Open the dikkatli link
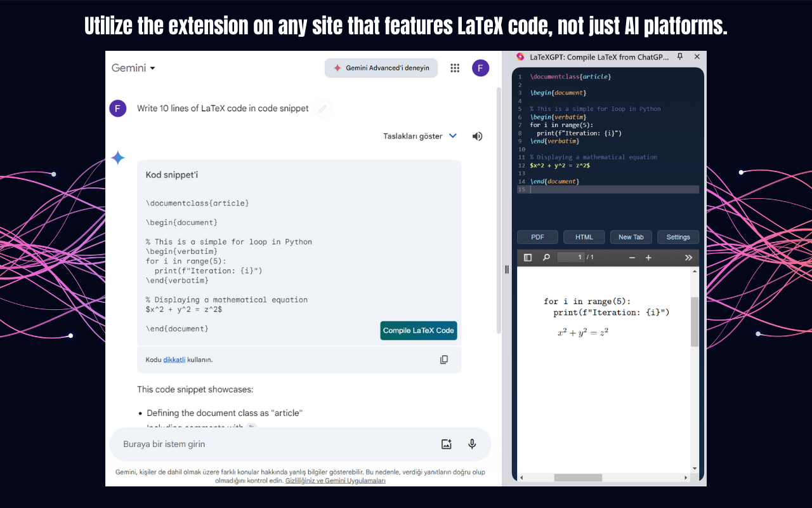Image resolution: width=812 pixels, height=508 pixels. coord(174,359)
